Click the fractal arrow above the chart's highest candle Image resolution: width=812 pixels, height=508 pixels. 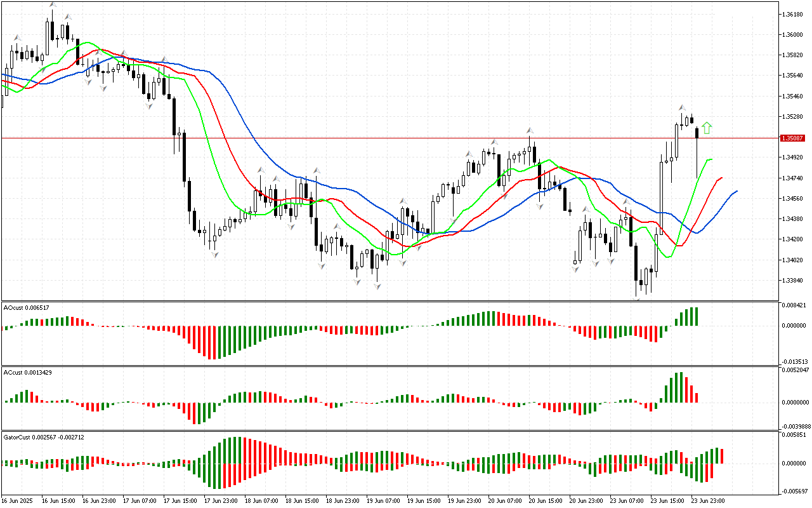point(52,5)
